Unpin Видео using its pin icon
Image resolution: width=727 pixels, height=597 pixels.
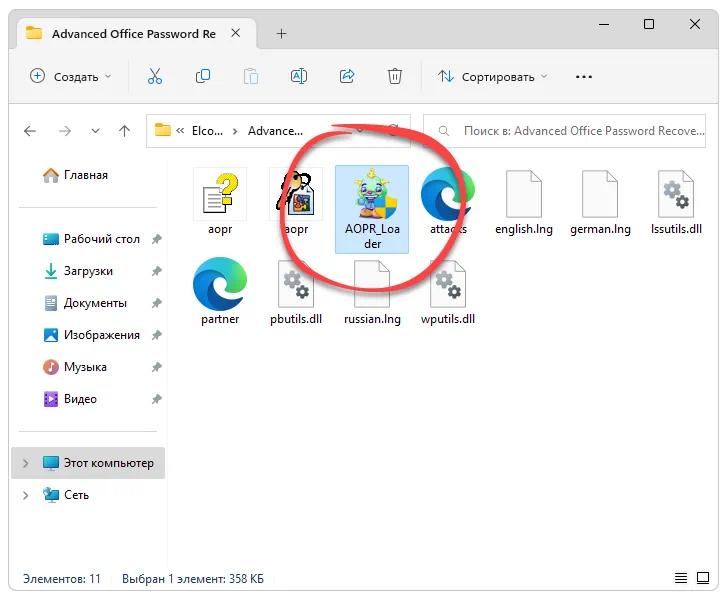coord(157,399)
